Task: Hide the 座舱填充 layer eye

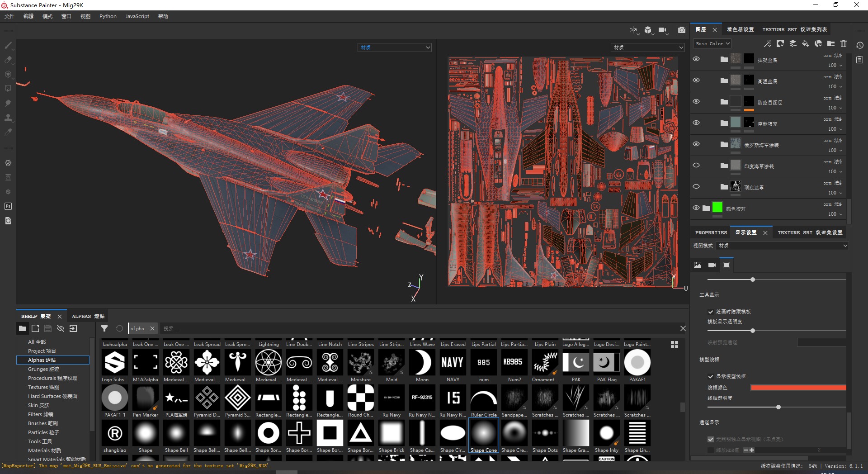Action: (696, 123)
